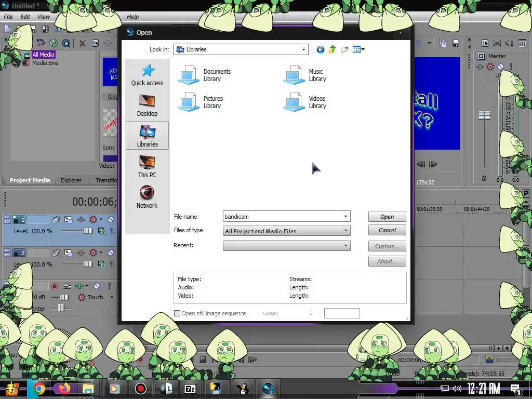Open the Help menu
Image resolution: width=532 pixels, height=399 pixels.
coord(132,17)
